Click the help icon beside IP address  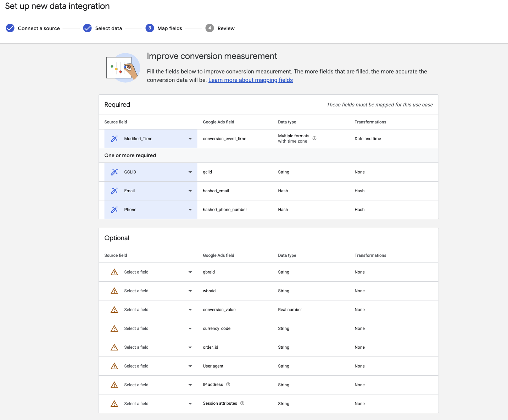click(228, 385)
